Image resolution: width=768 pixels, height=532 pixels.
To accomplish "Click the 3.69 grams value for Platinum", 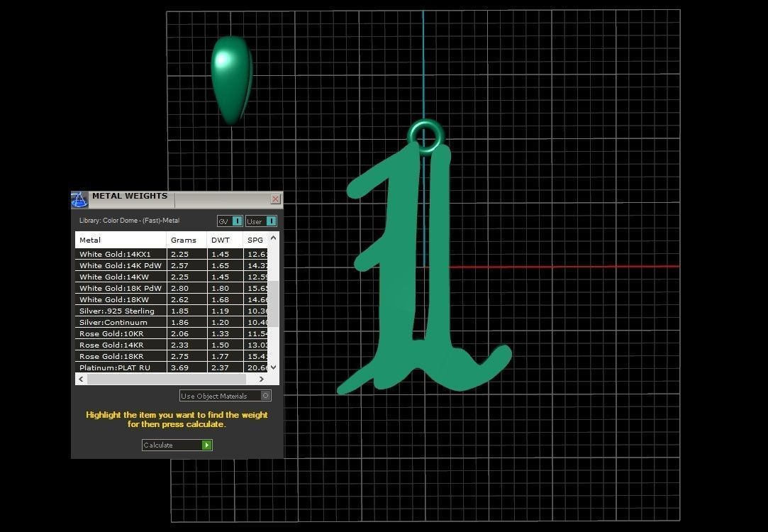I will coord(179,367).
